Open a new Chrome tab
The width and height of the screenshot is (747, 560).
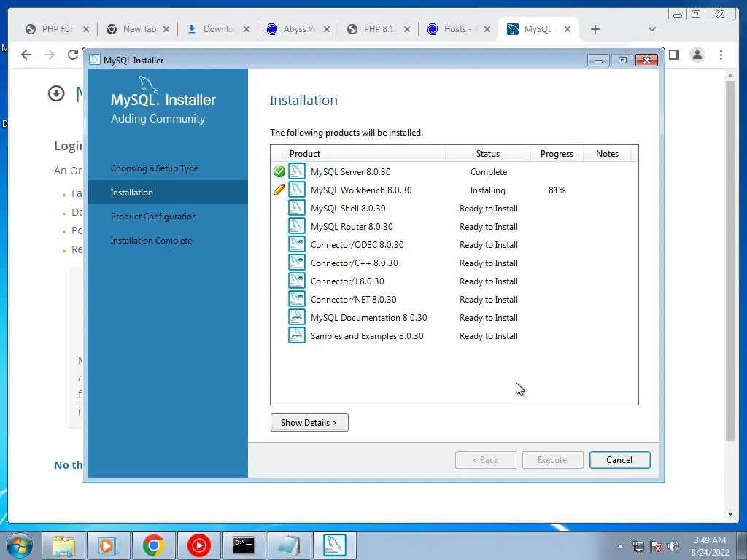point(595,29)
